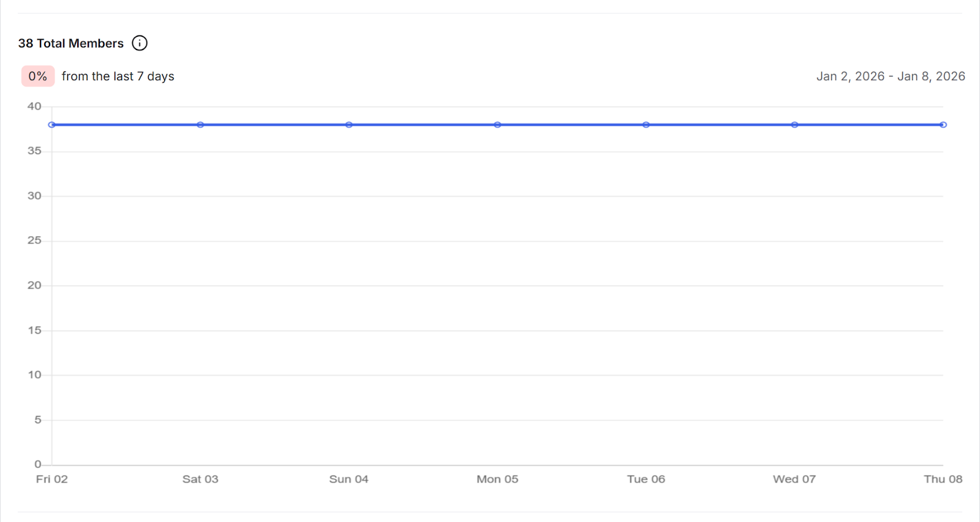Click the 0% change badge
Viewport: 980px width, 522px height.
(38, 76)
